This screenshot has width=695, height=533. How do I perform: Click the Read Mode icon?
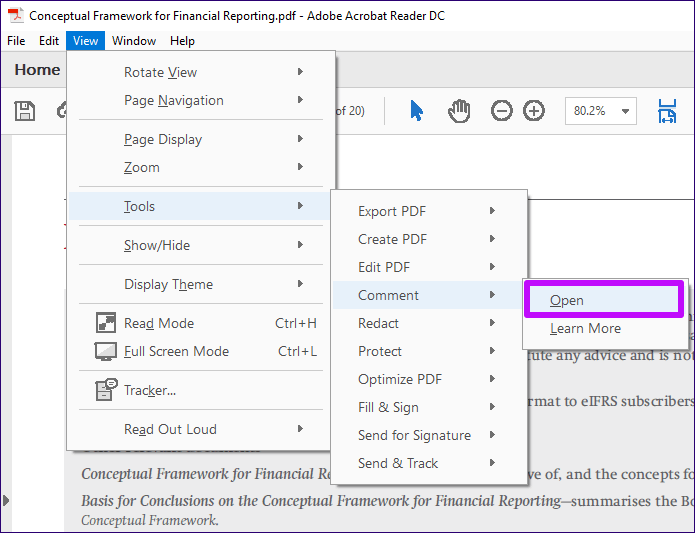tap(106, 323)
